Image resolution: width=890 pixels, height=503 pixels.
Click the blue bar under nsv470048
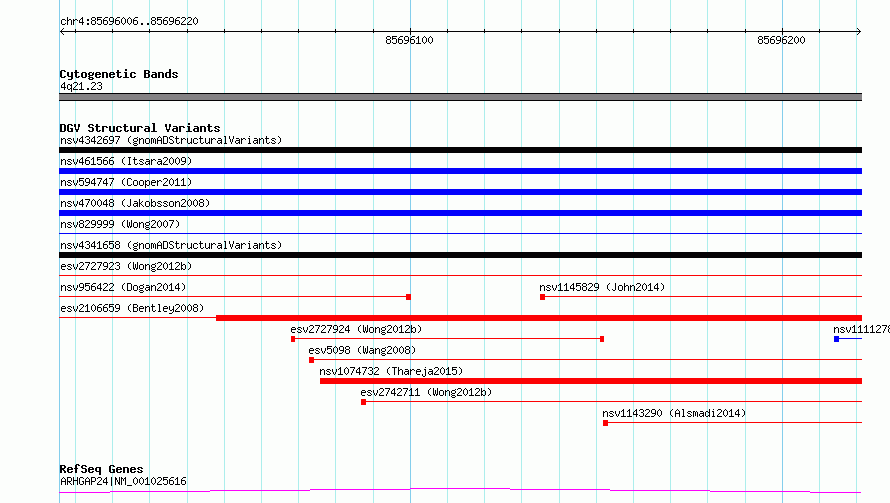(460, 213)
